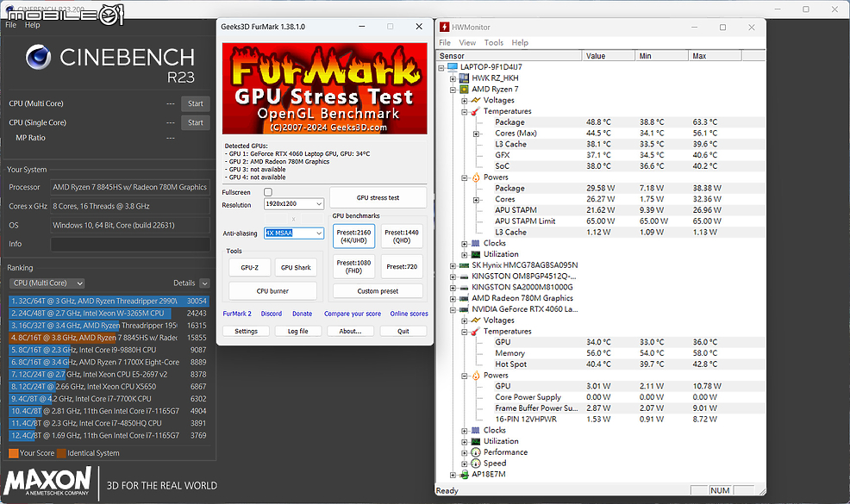
Task: Click the NVIDIA Temperatures thermometer icon
Action: coord(476,331)
